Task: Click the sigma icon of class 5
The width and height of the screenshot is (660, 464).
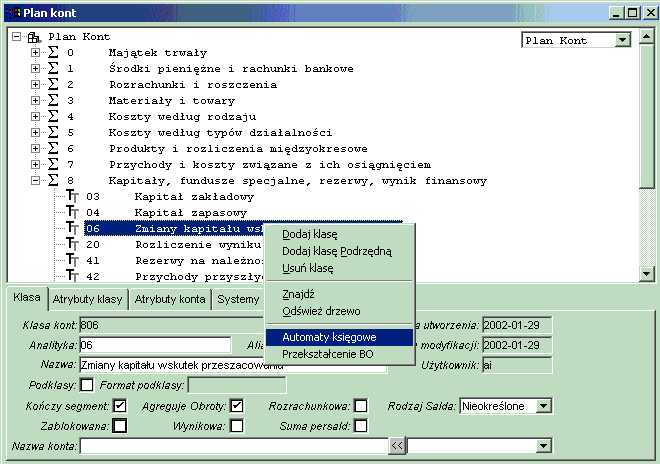Action: click(53, 132)
